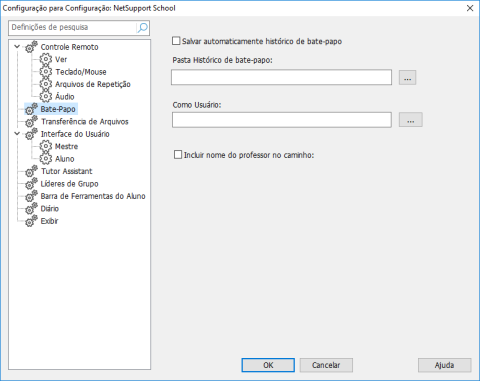The image size is (480, 381).
Task: Collapse the Controle Remoto tree node
Action: tap(17, 47)
